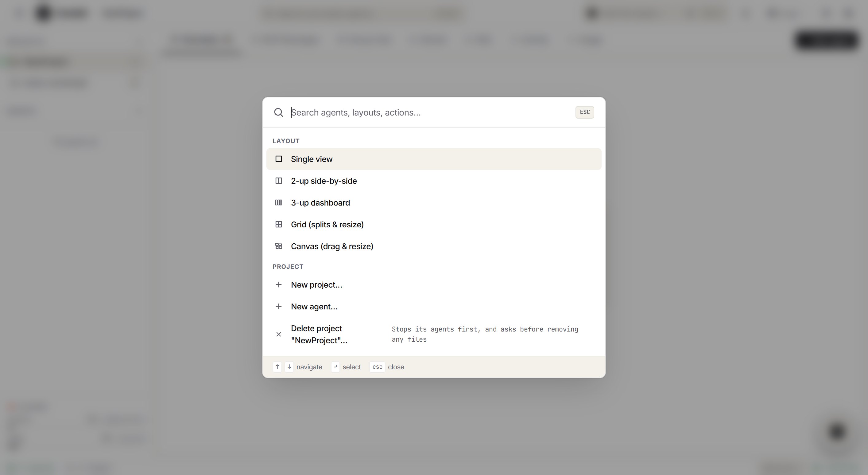Start a New agent...
The height and width of the screenshot is (475, 868).
434,307
